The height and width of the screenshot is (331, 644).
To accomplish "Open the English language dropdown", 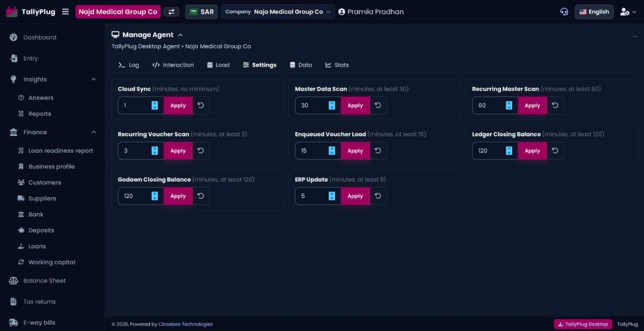I will point(594,12).
